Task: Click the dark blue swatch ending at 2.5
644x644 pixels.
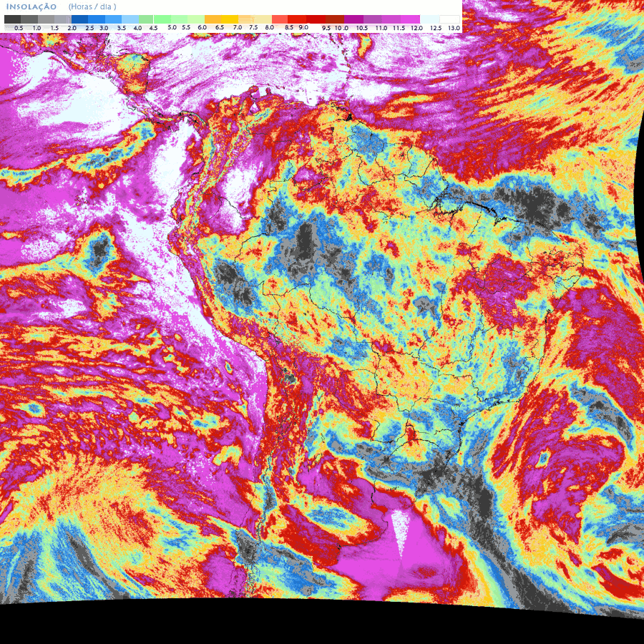Action: coord(79,19)
